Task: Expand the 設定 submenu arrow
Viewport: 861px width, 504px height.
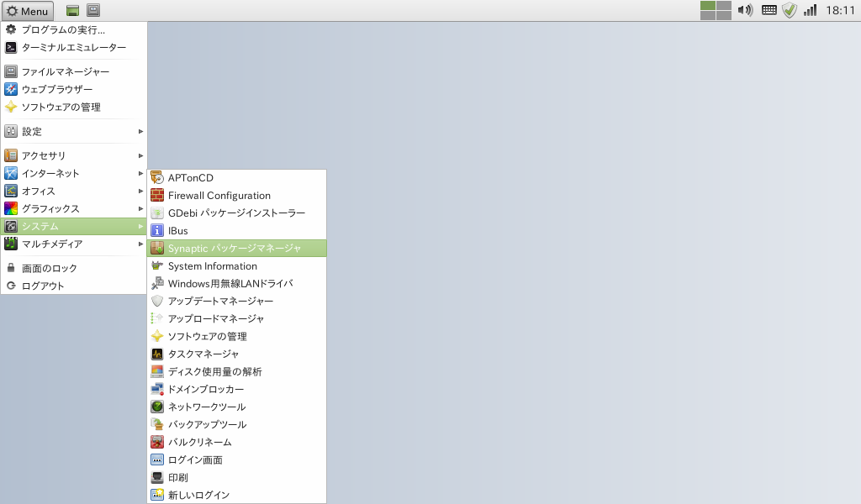Action: point(140,131)
